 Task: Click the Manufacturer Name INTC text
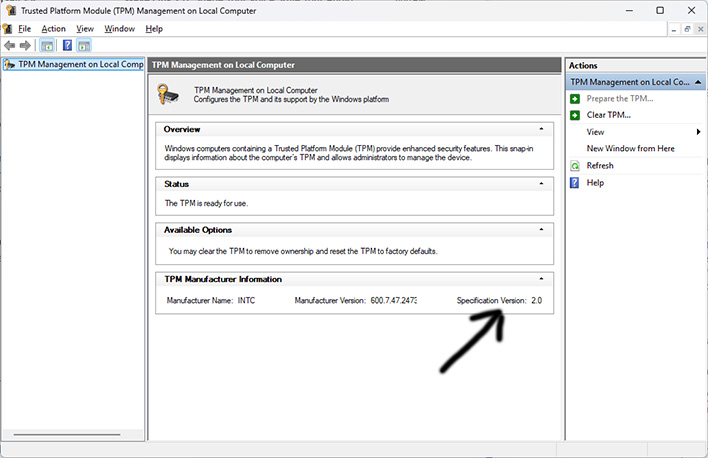(x=246, y=300)
